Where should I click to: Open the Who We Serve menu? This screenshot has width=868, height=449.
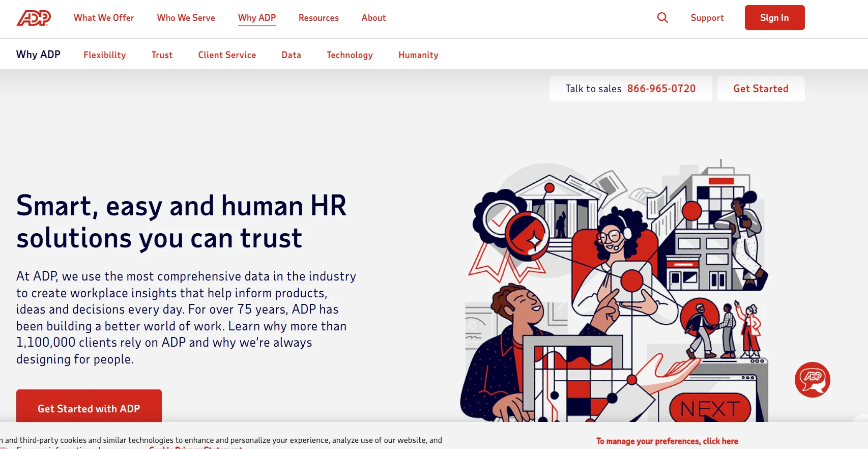point(186,18)
